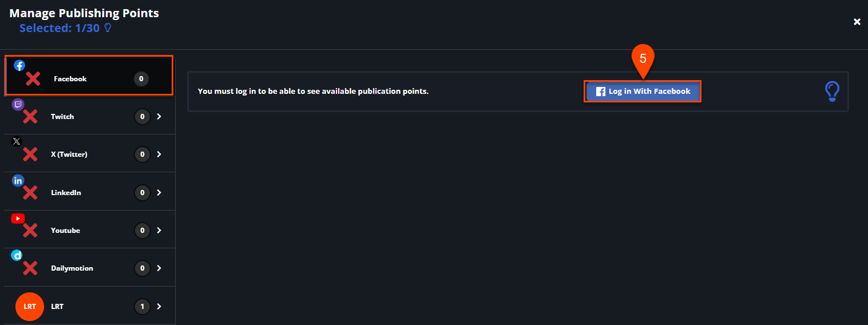
Task: Click the LRT count badge showing 1
Action: (142, 307)
